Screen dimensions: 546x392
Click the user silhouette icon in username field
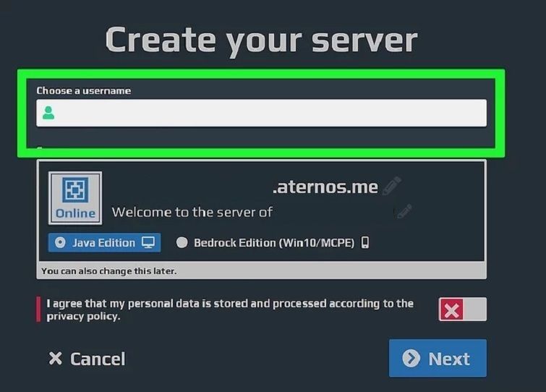(x=48, y=113)
